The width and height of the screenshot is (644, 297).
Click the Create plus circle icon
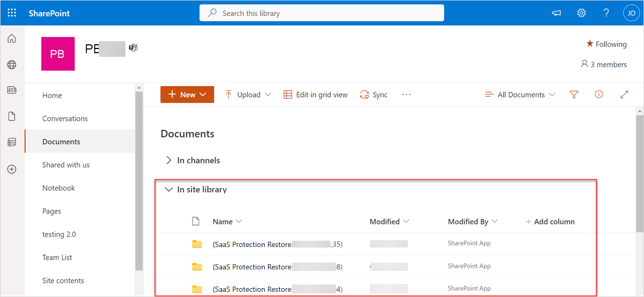(11, 169)
